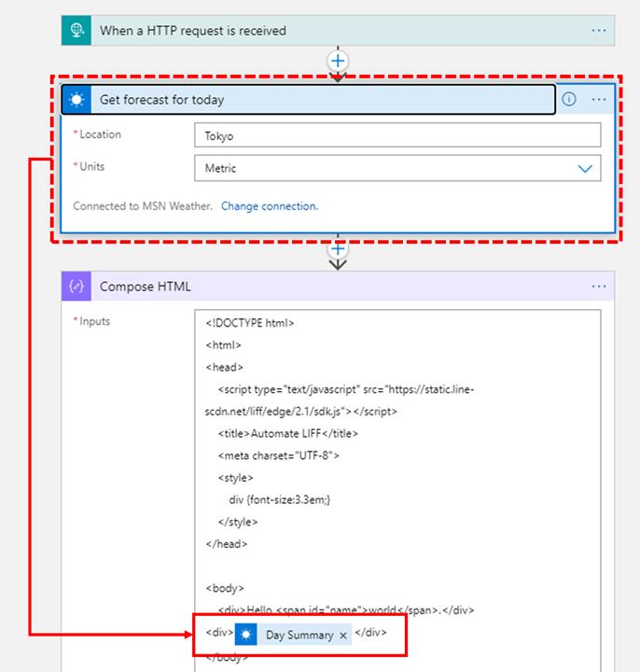Click the Hello span name world line
This screenshot has width=640, height=672.
[x=346, y=610]
